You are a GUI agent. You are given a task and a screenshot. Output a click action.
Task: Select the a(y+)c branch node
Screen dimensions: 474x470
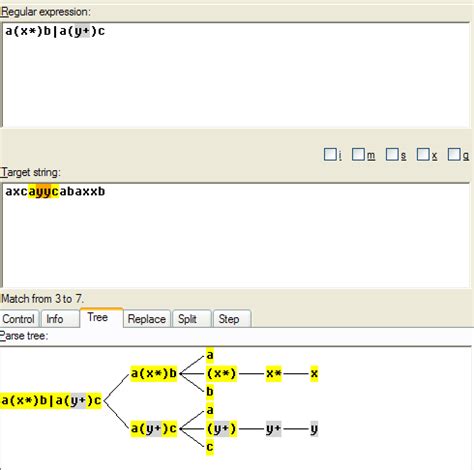(154, 428)
